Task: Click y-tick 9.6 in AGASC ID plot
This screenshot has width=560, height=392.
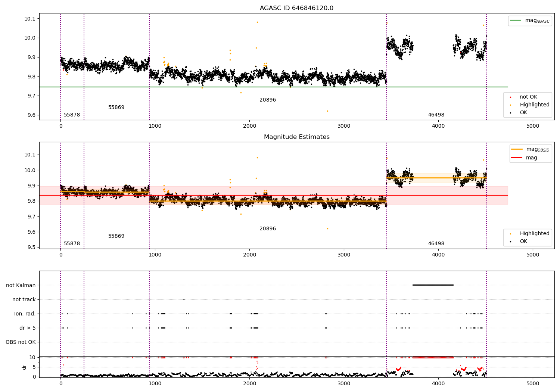Action: tap(31, 115)
